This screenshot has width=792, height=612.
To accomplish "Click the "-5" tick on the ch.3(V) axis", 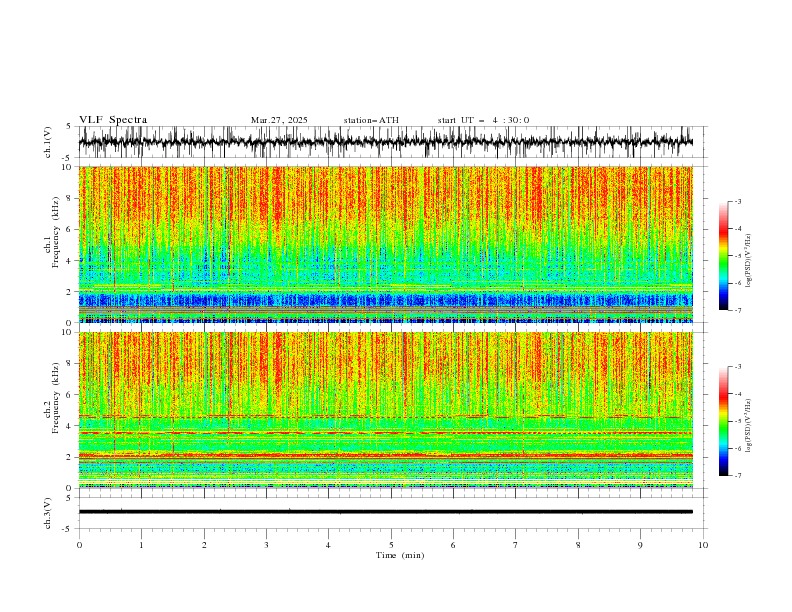I will pyautogui.click(x=67, y=529).
